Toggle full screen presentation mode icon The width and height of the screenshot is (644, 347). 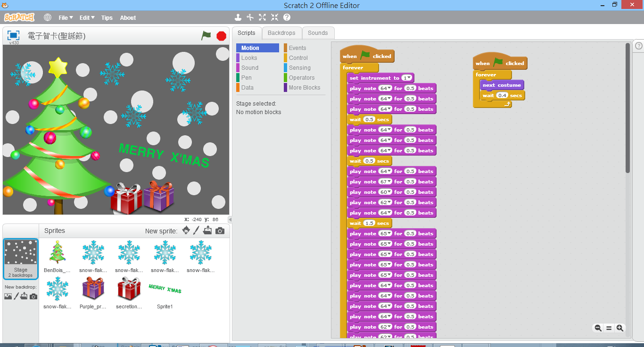click(13, 35)
